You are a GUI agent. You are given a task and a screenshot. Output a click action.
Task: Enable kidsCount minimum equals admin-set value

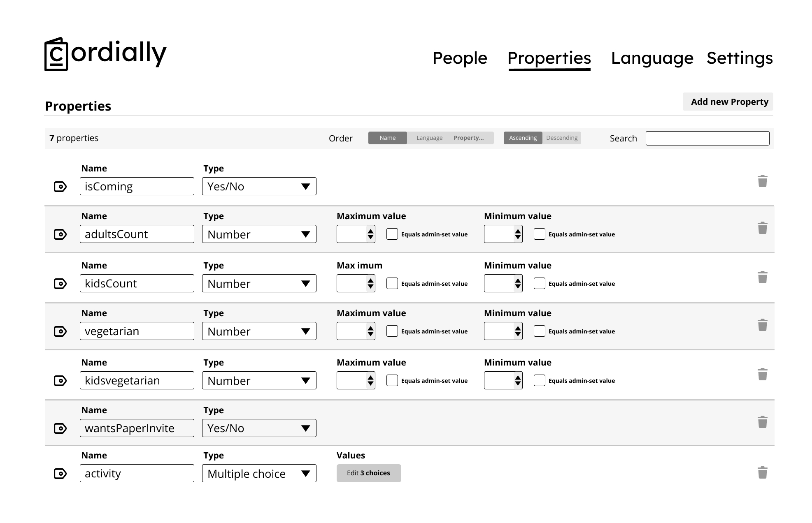(x=539, y=284)
